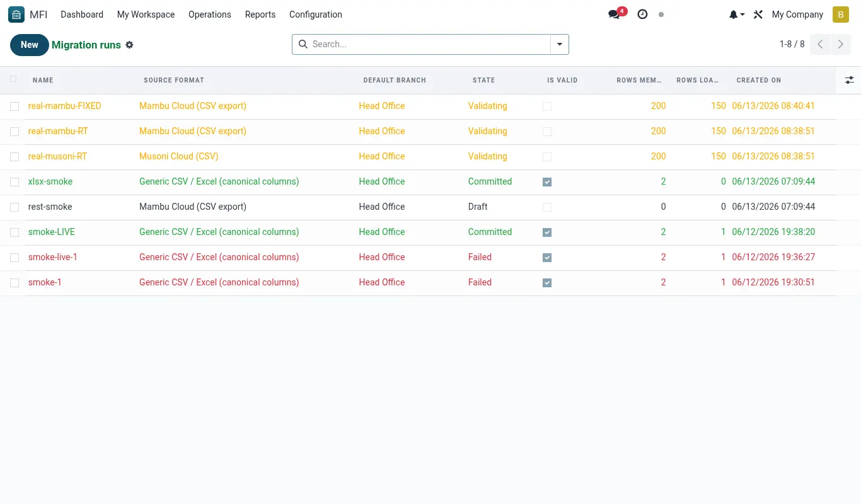Click the gear icon beside Migration runs
Image resolution: width=861 pixels, height=504 pixels.
(x=129, y=45)
